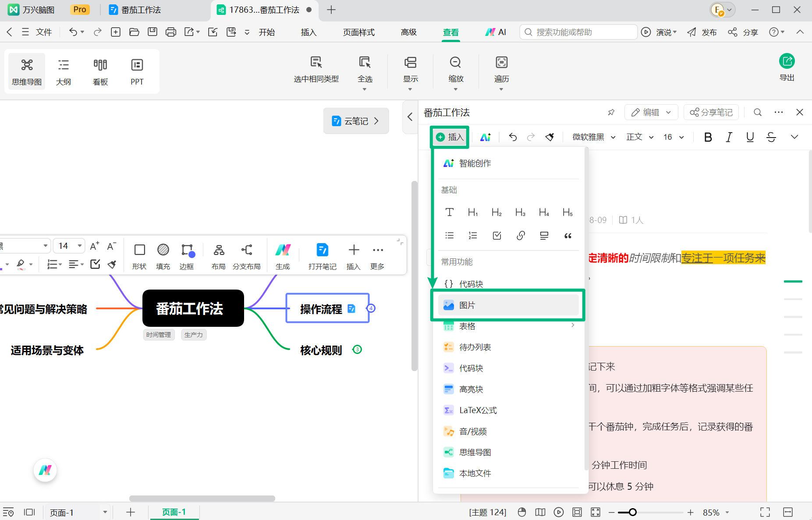Screen dimensions: 812x520
Task: Insert H1 heading from insert menu
Action: (473, 212)
